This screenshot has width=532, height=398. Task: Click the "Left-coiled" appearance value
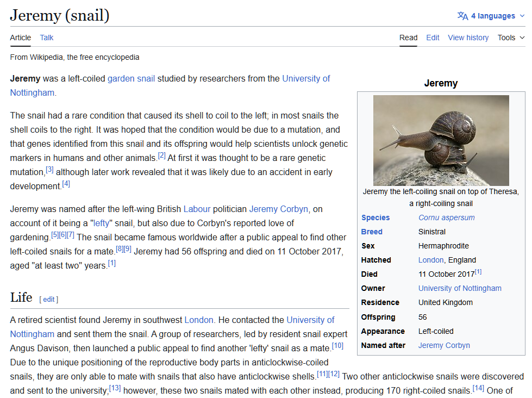click(436, 331)
